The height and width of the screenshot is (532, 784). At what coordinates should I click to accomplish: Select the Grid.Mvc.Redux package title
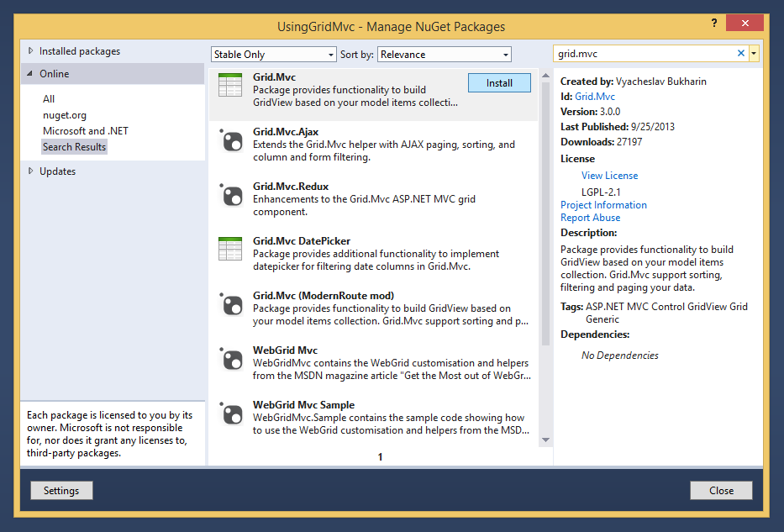click(x=291, y=186)
